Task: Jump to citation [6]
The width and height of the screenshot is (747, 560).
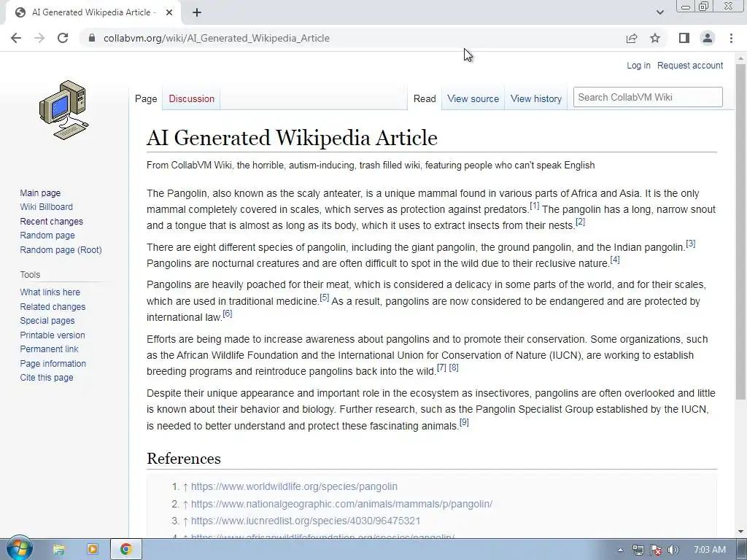Action: [228, 314]
